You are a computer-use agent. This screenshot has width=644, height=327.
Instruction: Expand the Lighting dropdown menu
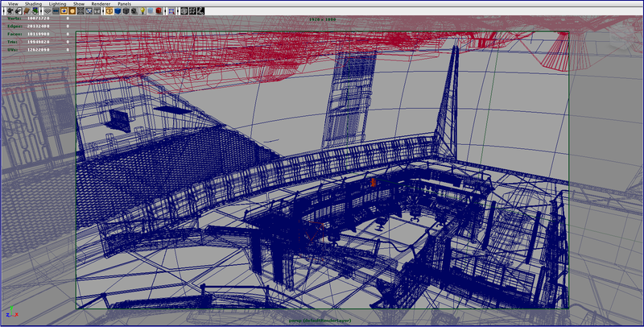57,4
